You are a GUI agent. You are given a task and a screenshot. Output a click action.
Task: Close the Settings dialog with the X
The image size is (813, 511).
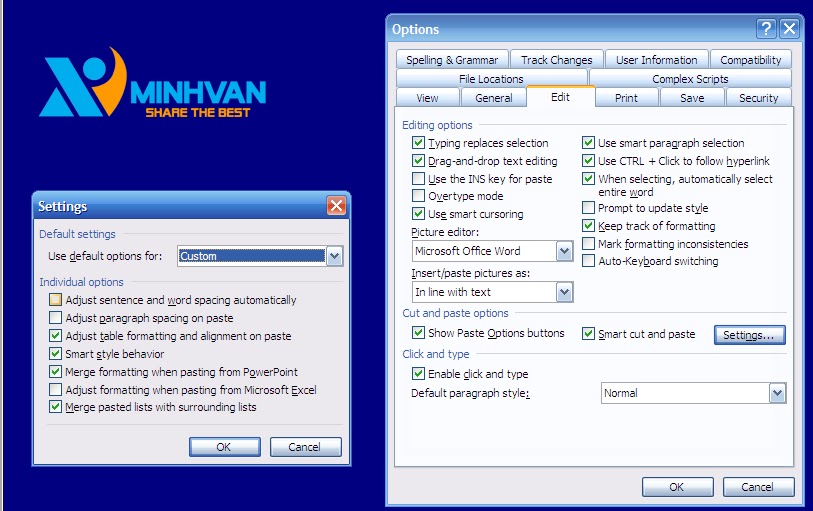pos(336,206)
